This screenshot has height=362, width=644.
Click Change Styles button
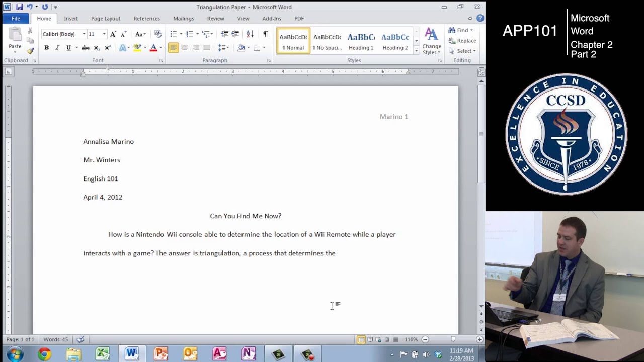point(432,41)
